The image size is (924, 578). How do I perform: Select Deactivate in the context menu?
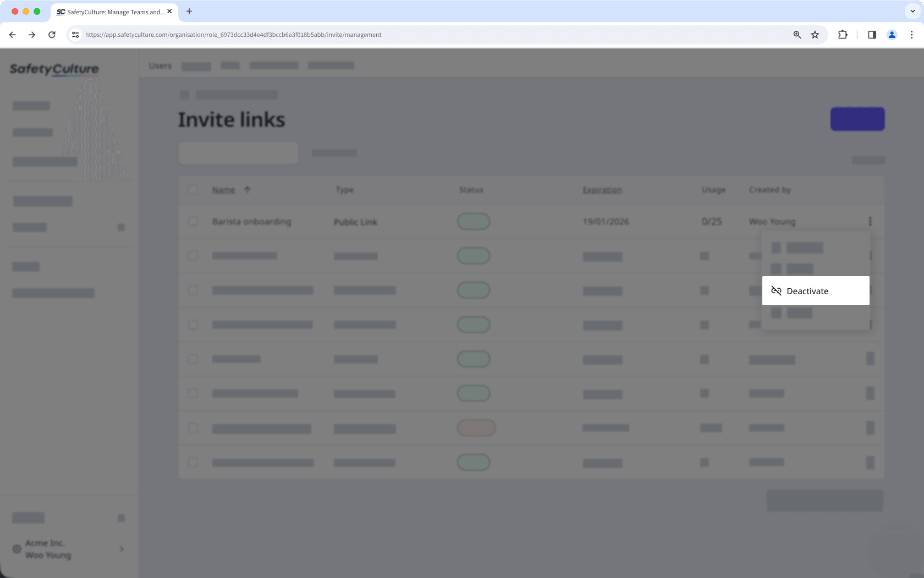(816, 291)
